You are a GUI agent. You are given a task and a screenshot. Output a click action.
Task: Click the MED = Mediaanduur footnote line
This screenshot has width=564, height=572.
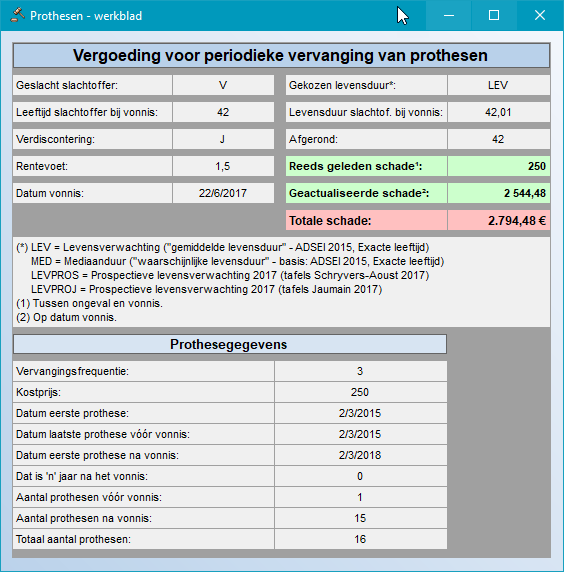pyautogui.click(x=237, y=261)
